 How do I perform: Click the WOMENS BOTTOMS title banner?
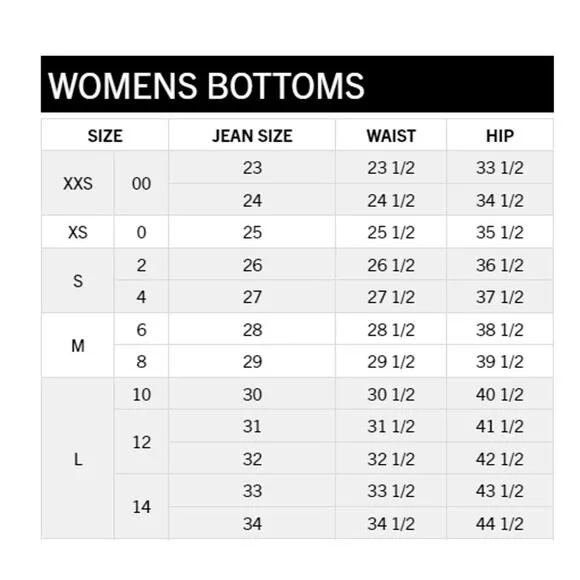tap(297, 84)
